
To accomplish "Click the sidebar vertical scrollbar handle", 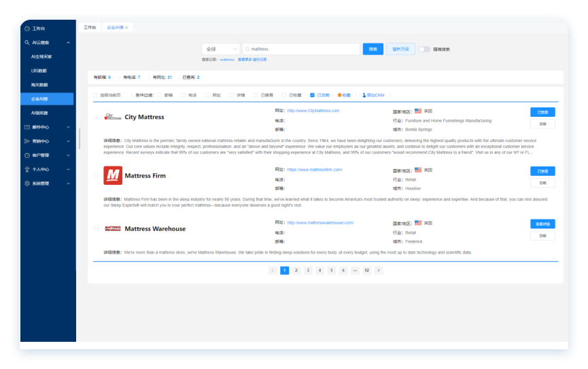I will (79, 139).
